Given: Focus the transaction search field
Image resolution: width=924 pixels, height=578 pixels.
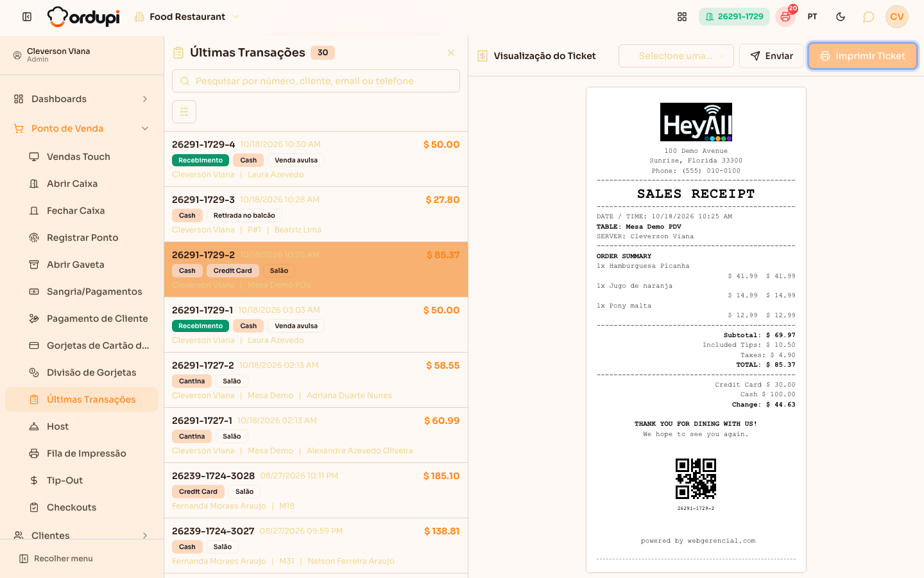Looking at the screenshot, I should (316, 81).
